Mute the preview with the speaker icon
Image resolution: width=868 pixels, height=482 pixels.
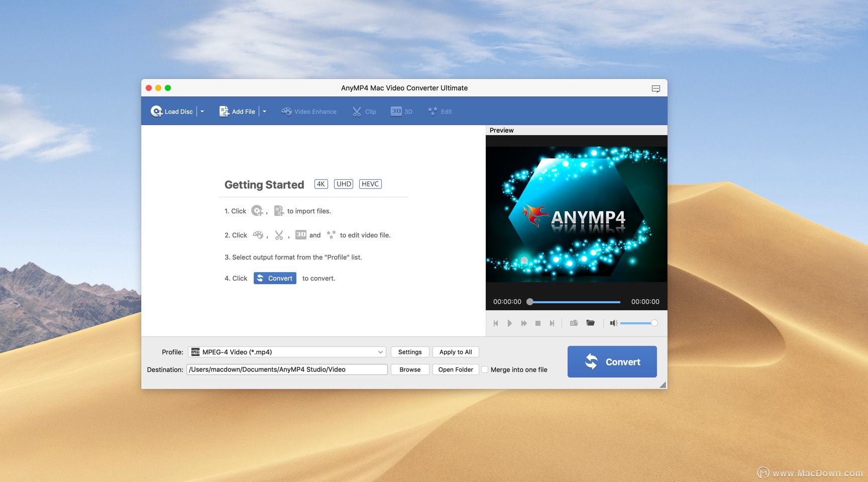point(613,323)
